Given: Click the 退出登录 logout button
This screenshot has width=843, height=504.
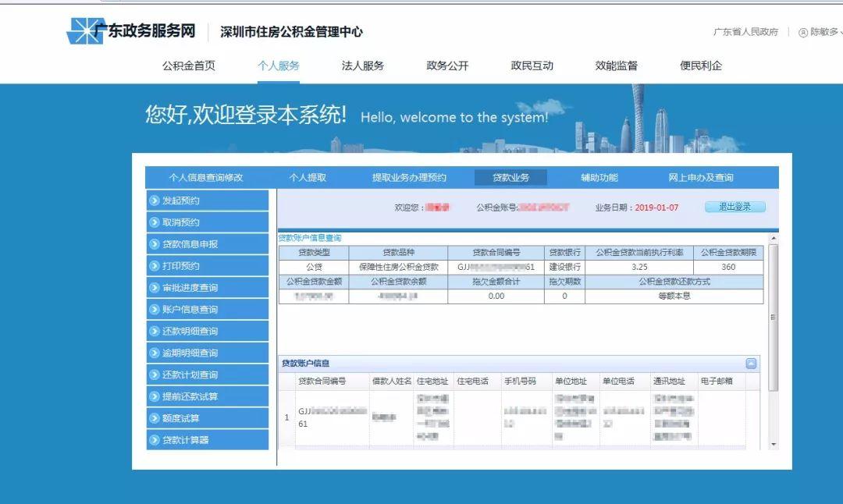Looking at the screenshot, I should point(735,207).
